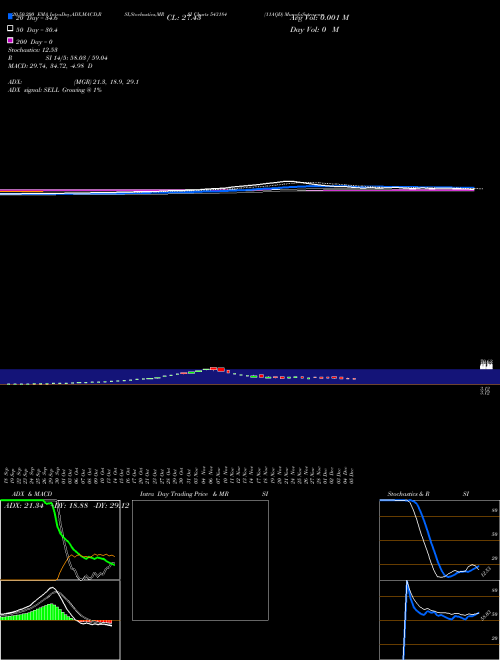The image size is (500, 660).
Task: Click the empty Intra Day Trading Price chart box
Action: point(200,560)
